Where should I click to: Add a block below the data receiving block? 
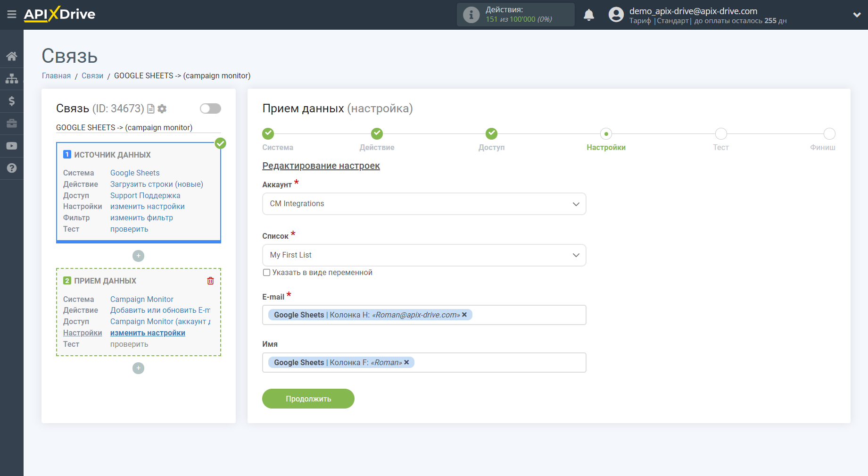coord(138,368)
